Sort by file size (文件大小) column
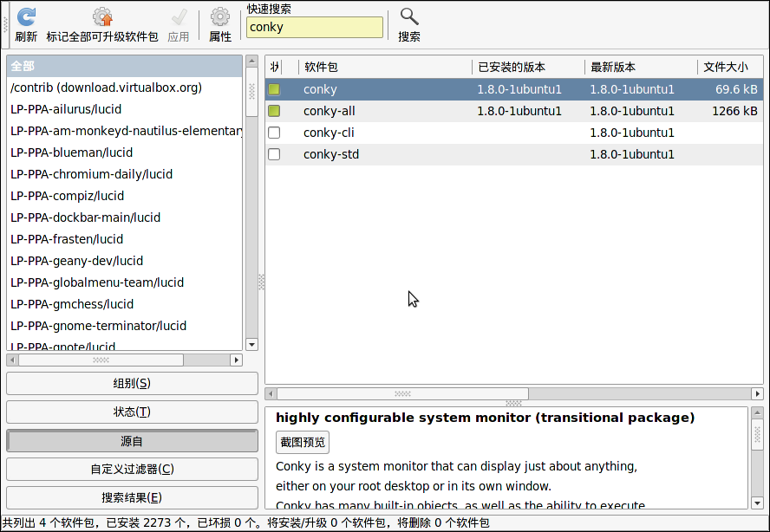770x532 pixels. 730,67
